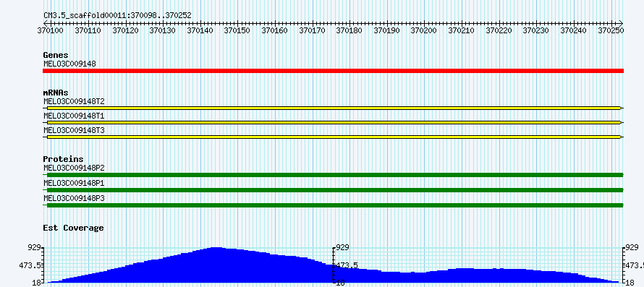The width and height of the screenshot is (644, 287).
Task: Click the scaffold coordinates CM3.5_scaffold00011:370098..370252
Action: point(117,16)
